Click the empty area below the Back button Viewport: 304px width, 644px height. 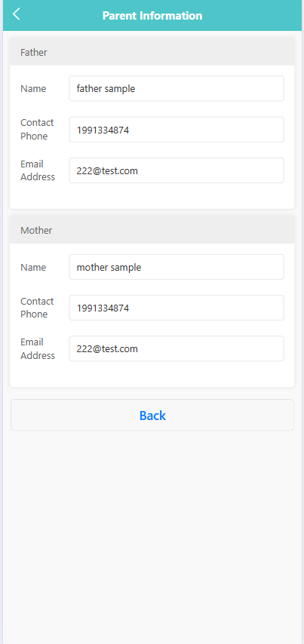[152, 534]
